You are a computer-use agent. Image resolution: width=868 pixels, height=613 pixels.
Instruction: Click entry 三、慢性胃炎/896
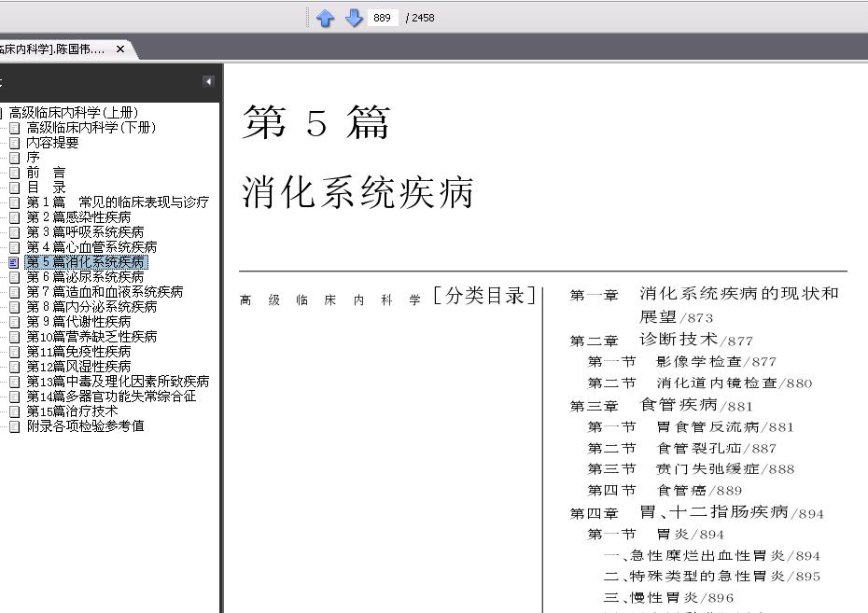pos(668,597)
